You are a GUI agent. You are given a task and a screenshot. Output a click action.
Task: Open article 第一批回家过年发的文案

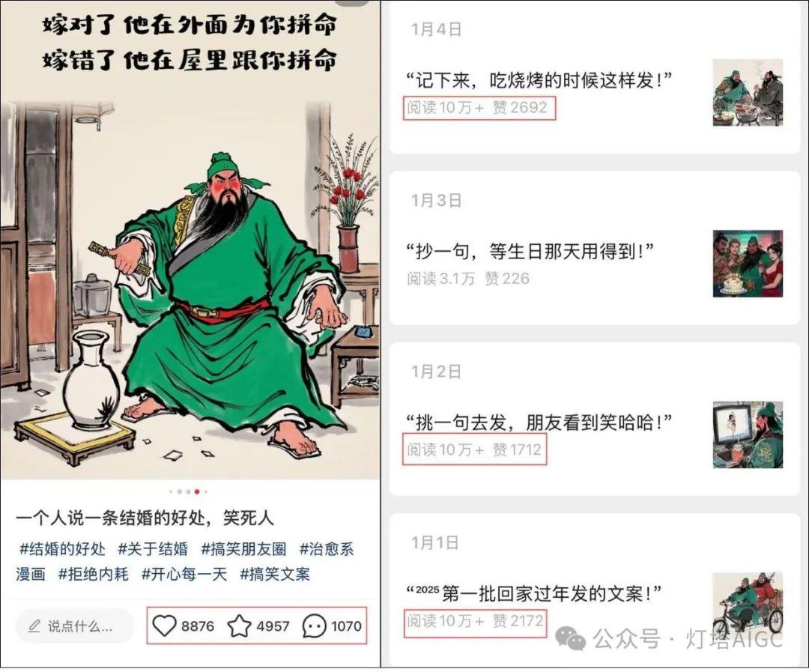pos(533,593)
